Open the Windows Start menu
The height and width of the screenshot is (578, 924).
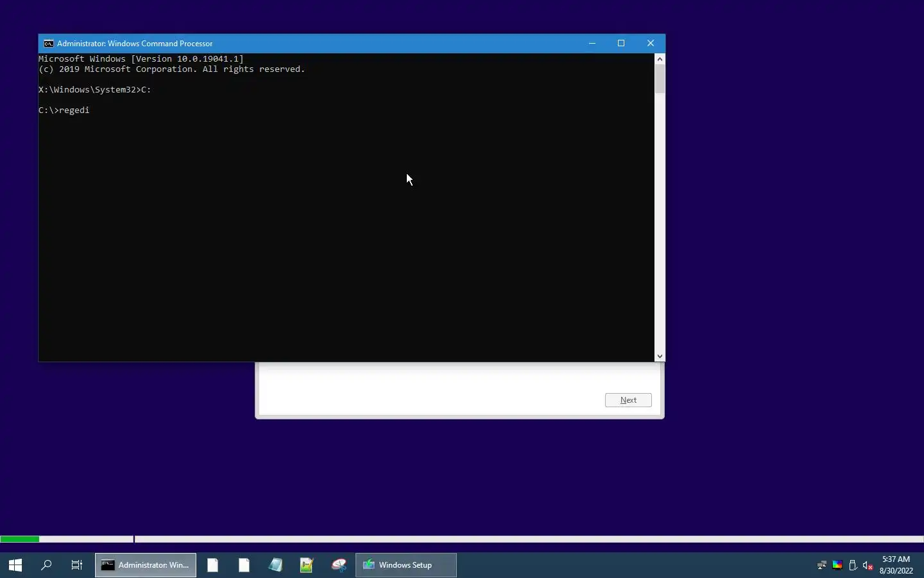pos(15,565)
